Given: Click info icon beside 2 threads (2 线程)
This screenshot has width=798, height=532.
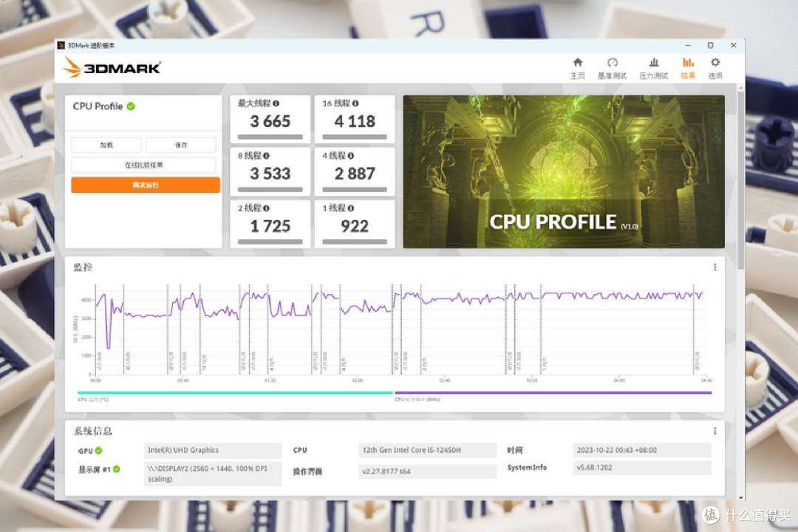Looking at the screenshot, I should [x=266, y=208].
